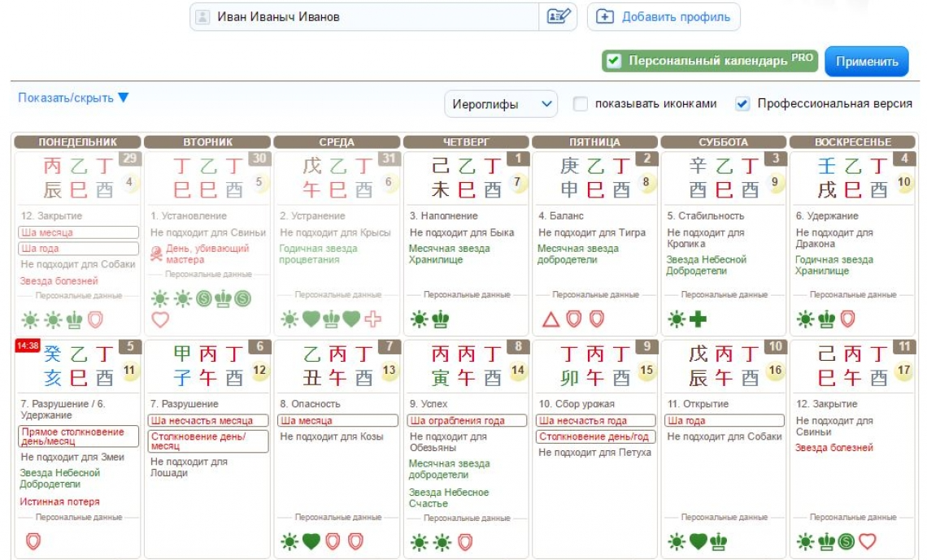927x560 pixels.
Task: Open the 'Иероглифы' display dropdown
Action: tap(501, 104)
